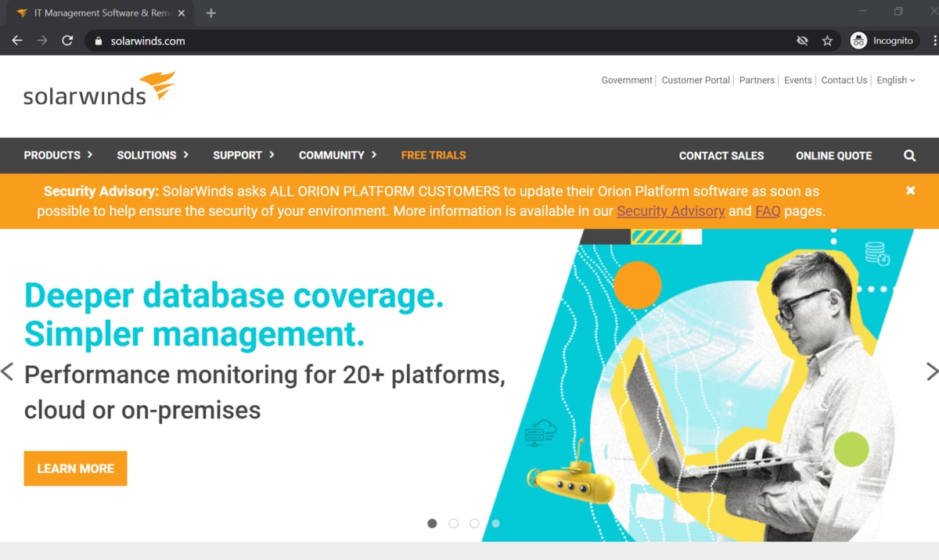Reload the page

(x=67, y=41)
